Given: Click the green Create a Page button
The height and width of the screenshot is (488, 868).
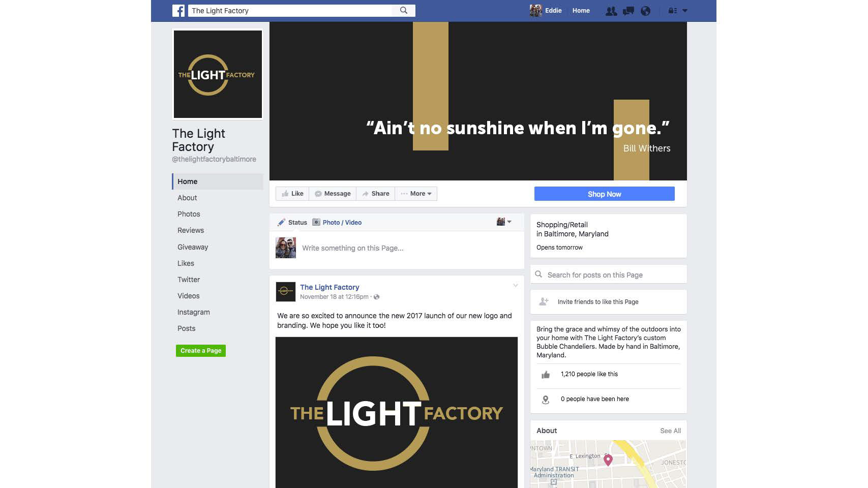Looking at the screenshot, I should pos(201,351).
